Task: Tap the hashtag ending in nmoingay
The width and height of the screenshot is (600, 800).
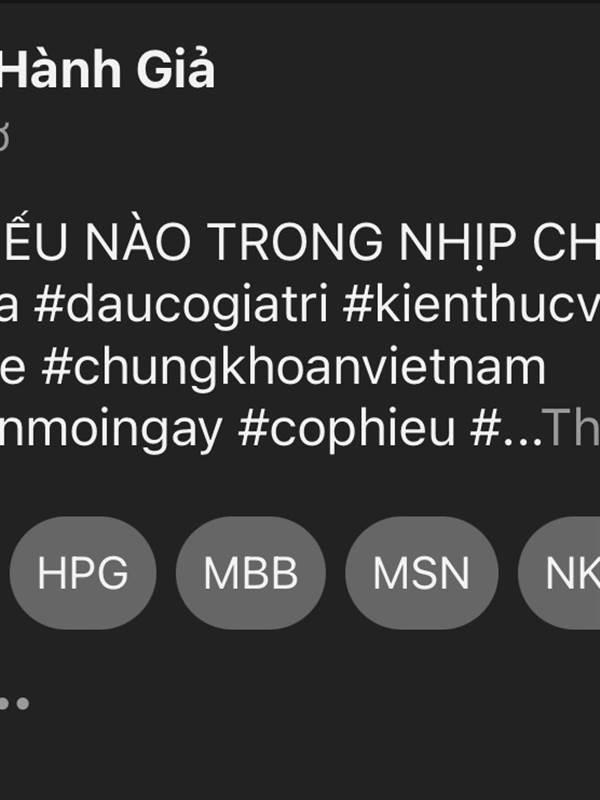Action: [x=111, y=431]
